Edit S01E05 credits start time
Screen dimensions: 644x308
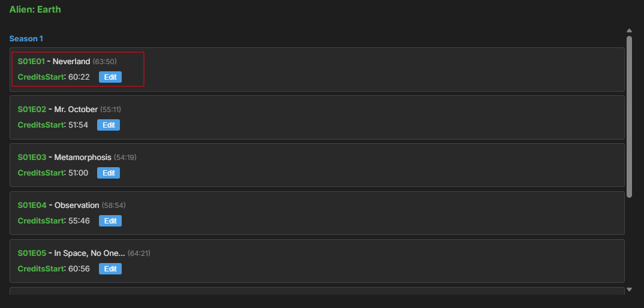click(x=110, y=269)
